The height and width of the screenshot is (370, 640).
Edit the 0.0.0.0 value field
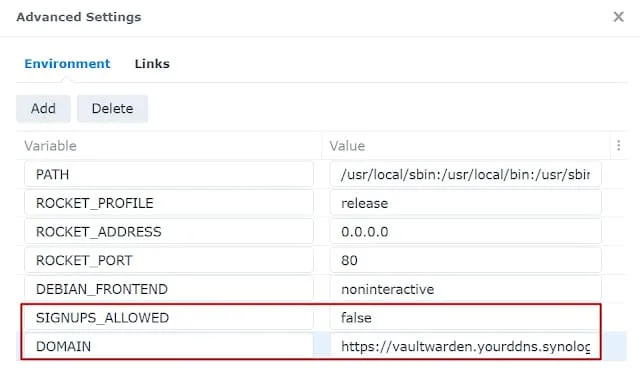click(466, 232)
